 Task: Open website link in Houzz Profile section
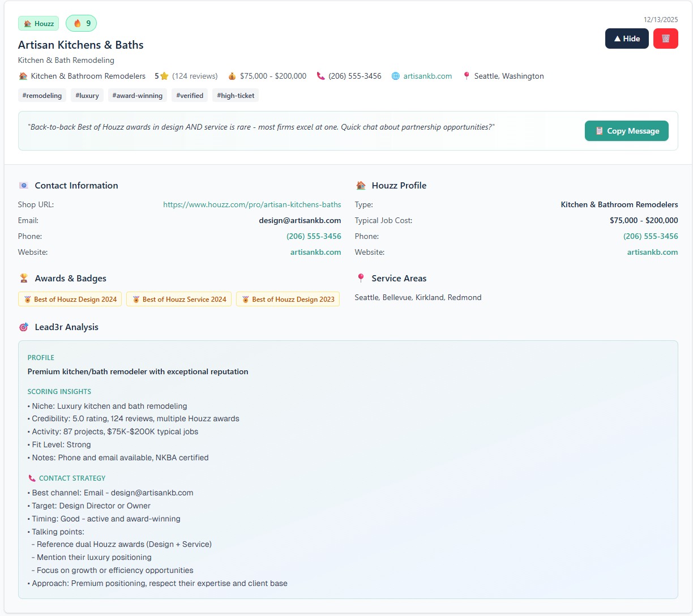652,252
